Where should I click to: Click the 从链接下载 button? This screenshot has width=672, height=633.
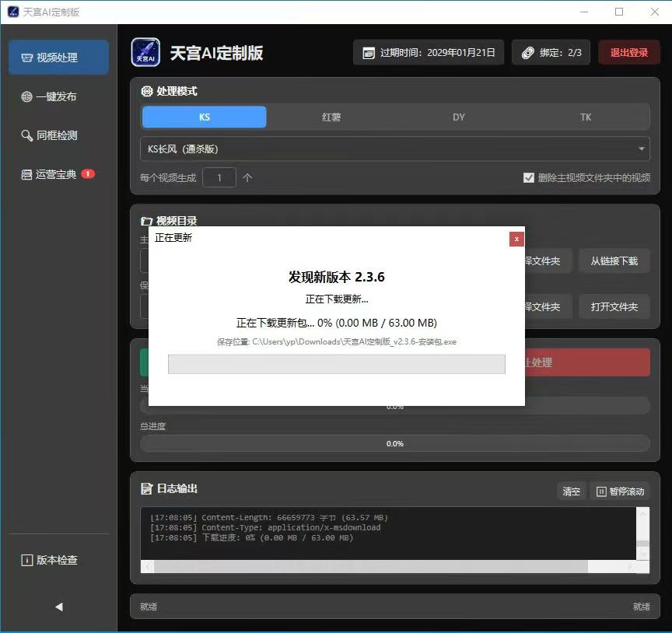pos(614,261)
